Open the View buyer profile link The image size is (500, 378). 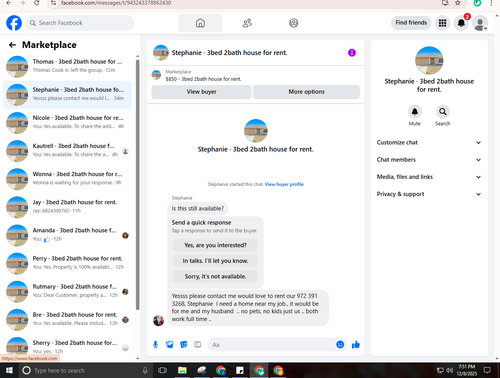click(284, 184)
